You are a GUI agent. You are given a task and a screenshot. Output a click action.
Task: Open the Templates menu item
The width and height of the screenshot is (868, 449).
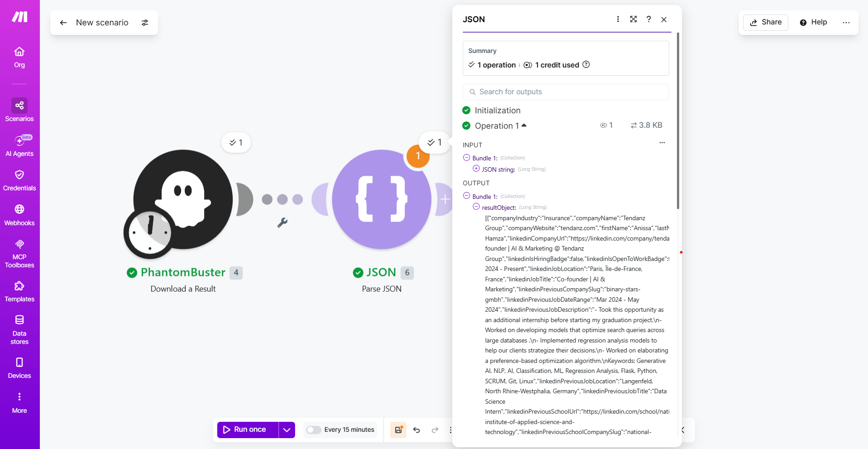click(x=19, y=291)
